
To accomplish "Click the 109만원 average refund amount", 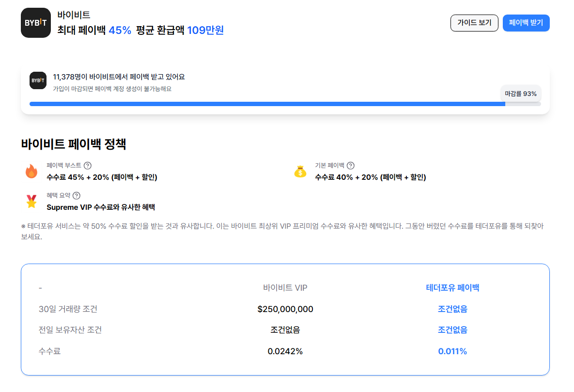I will (205, 30).
